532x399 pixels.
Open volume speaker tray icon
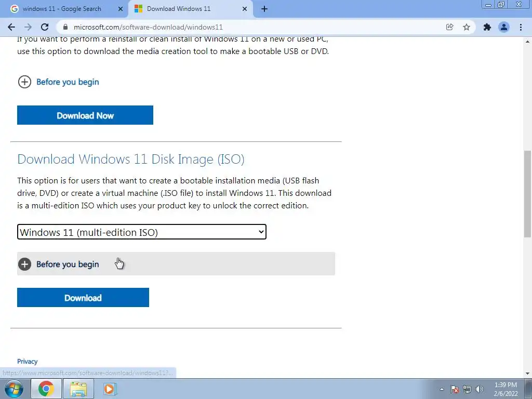[x=480, y=389]
